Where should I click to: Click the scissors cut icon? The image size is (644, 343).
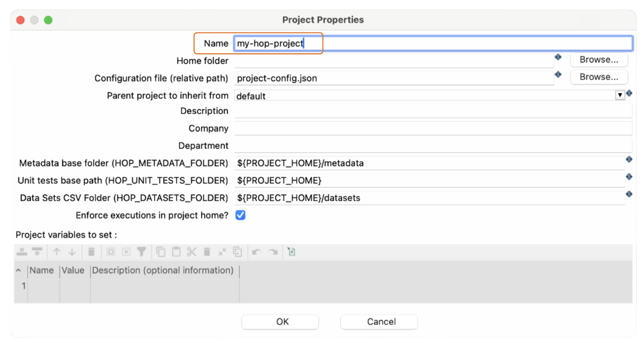(x=192, y=252)
